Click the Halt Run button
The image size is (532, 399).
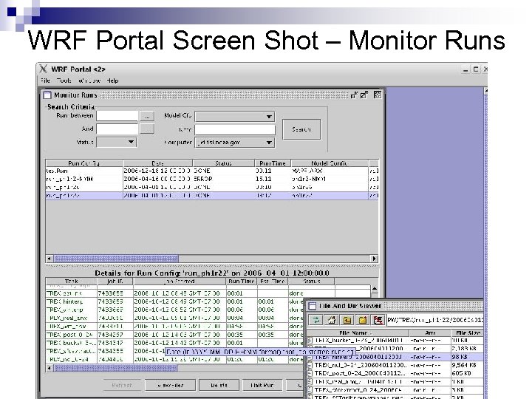[262, 386]
